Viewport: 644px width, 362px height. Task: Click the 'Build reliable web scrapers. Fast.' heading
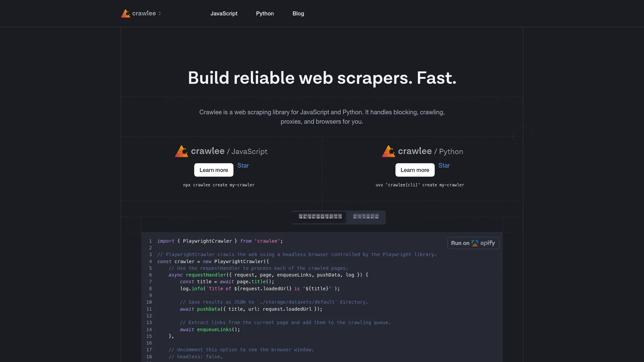[x=322, y=78]
